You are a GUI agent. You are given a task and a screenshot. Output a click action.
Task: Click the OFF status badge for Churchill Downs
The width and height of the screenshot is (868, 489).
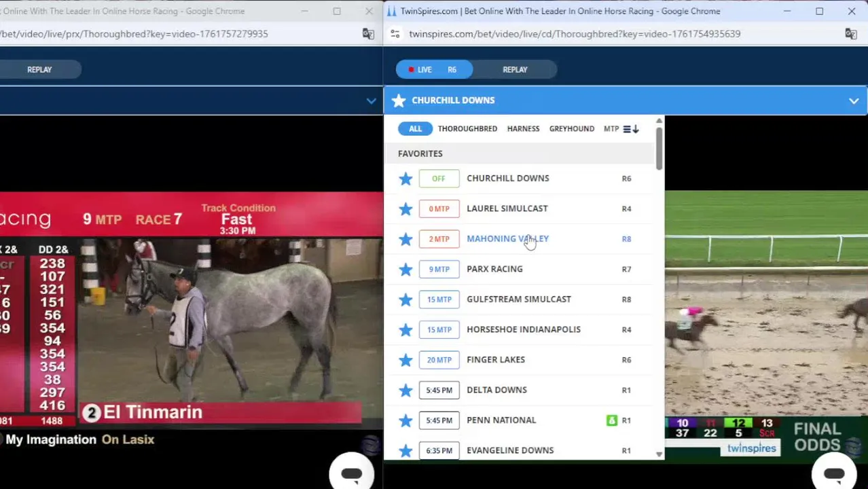439,179
